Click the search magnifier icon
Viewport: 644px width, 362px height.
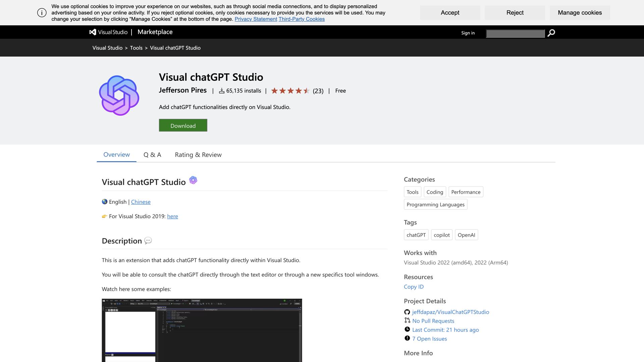[x=551, y=33]
